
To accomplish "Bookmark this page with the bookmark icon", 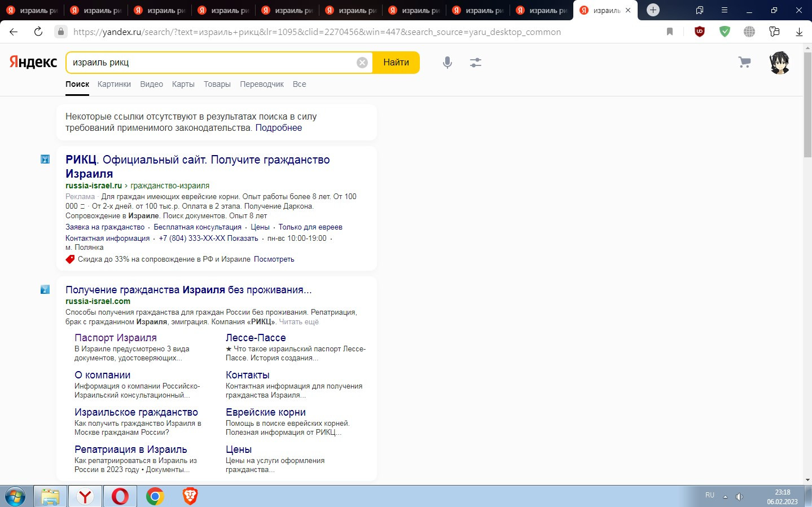I will tap(670, 32).
